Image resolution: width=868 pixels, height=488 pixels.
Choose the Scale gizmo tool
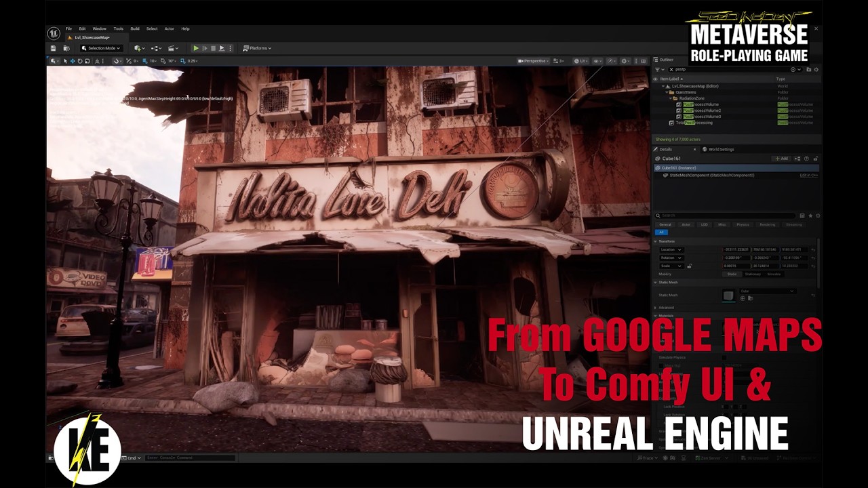[87, 61]
